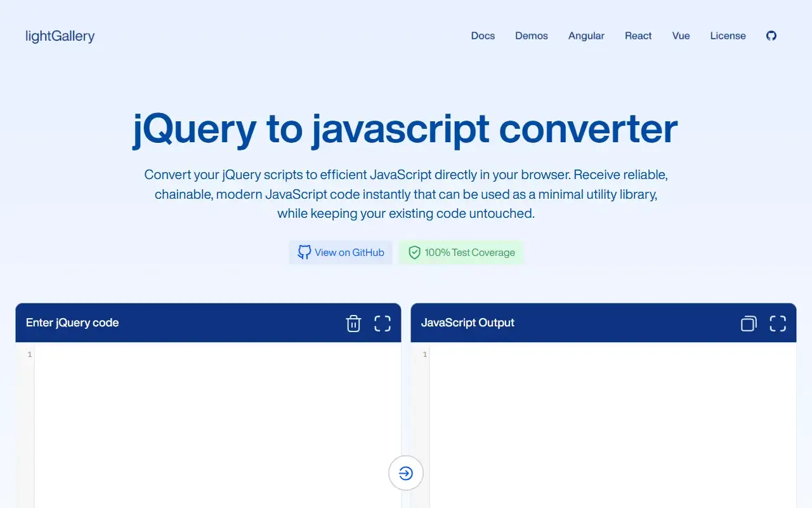This screenshot has height=508, width=812.
Task: Visit the Vue page link
Action: pos(681,36)
